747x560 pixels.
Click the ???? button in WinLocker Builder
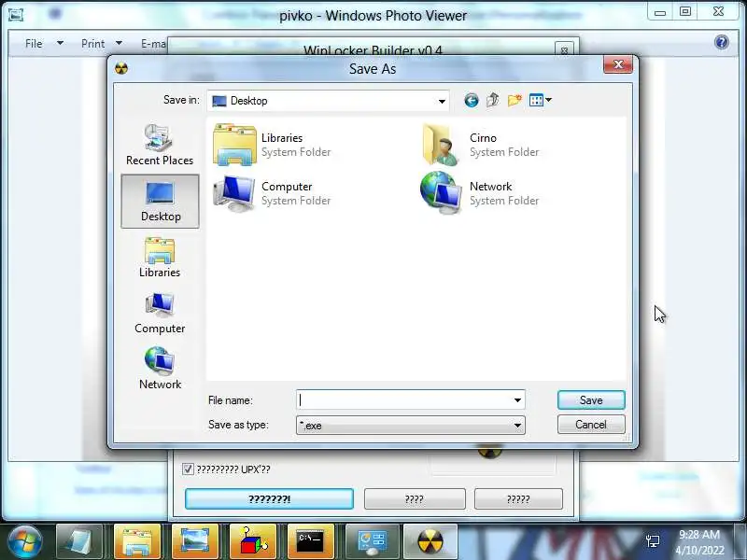pyautogui.click(x=415, y=499)
